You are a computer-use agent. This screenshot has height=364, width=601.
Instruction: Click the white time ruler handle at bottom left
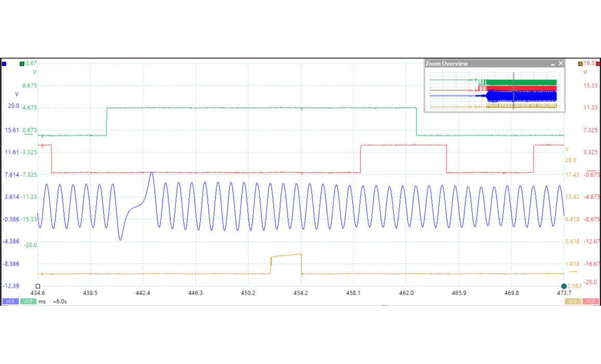coord(38,287)
